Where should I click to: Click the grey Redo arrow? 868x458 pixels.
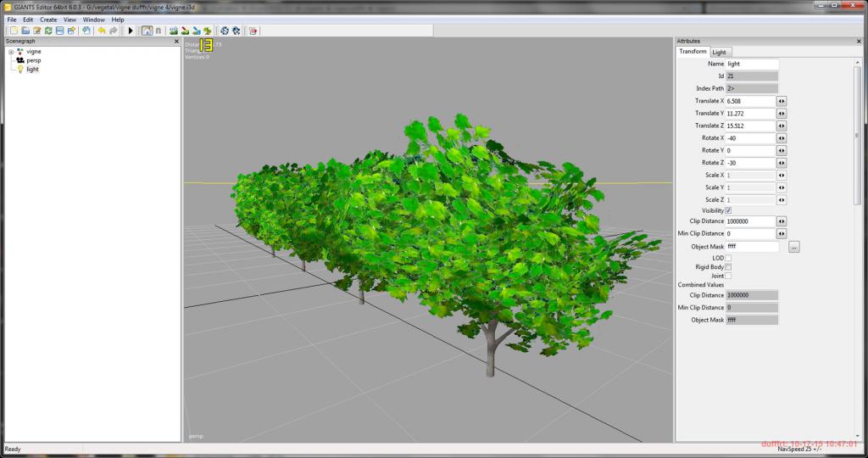pos(113,31)
